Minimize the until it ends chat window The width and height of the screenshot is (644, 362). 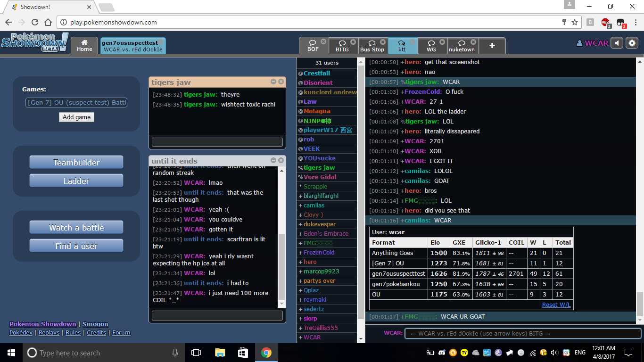point(273,160)
